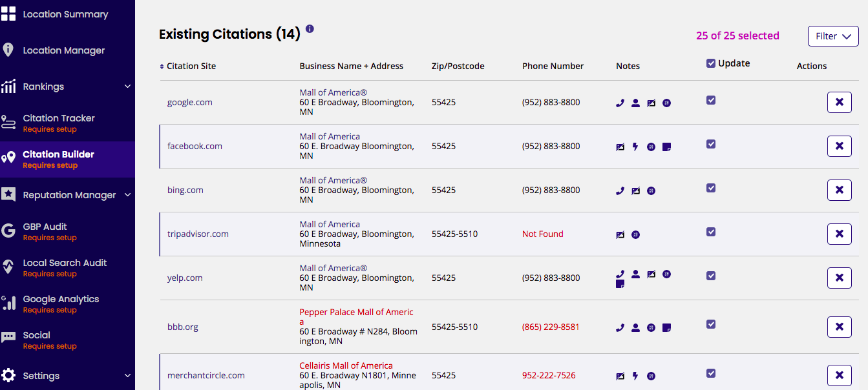This screenshot has height=390, width=868.
Task: Click the sort arrows next to Citation Site
Action: point(162,67)
